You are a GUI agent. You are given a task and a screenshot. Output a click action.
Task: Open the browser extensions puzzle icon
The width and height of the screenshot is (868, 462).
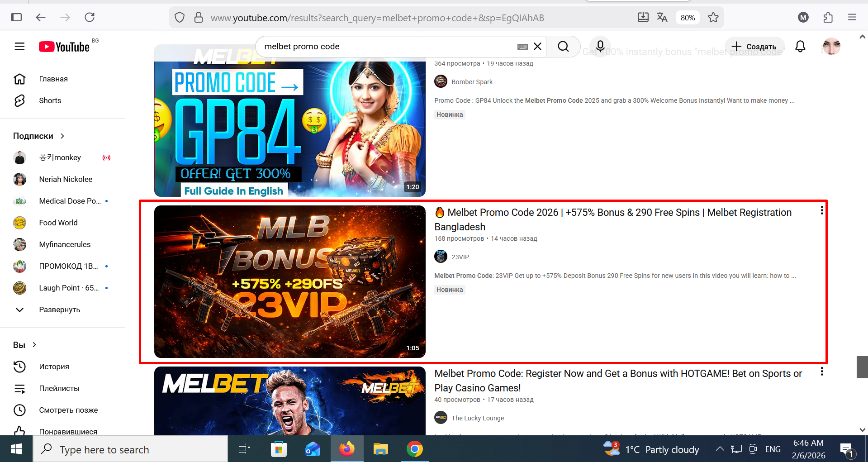click(828, 17)
